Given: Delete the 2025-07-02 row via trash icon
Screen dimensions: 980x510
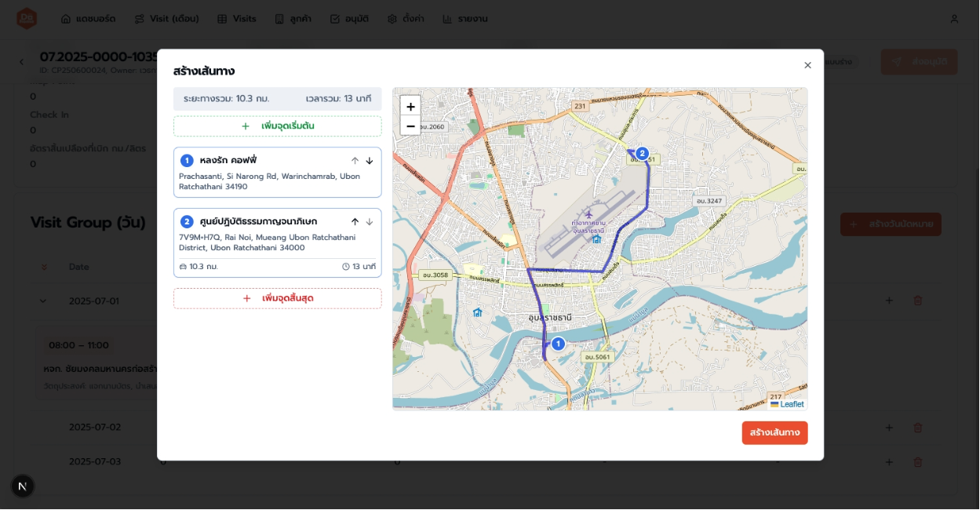Looking at the screenshot, I should [x=918, y=427].
